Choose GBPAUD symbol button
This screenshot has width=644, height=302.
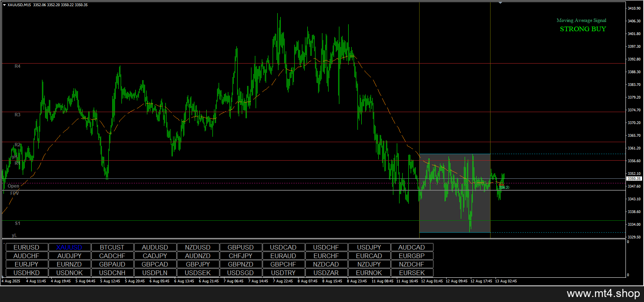click(112, 264)
